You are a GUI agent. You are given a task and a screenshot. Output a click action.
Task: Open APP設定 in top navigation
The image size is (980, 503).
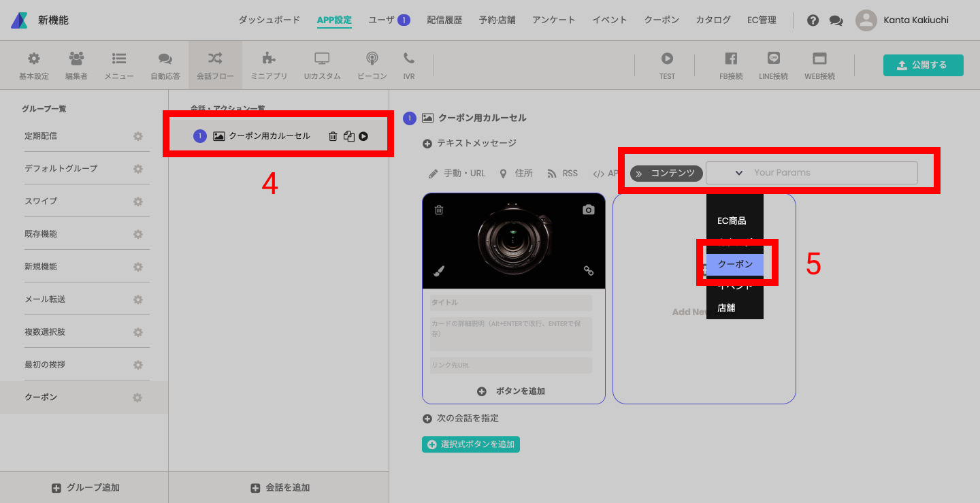334,20
